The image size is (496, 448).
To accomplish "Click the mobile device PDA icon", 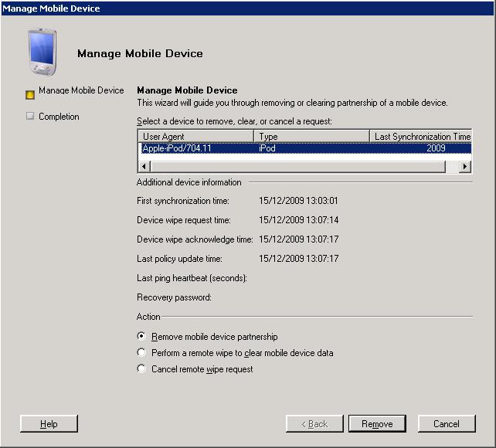I will click(x=42, y=50).
